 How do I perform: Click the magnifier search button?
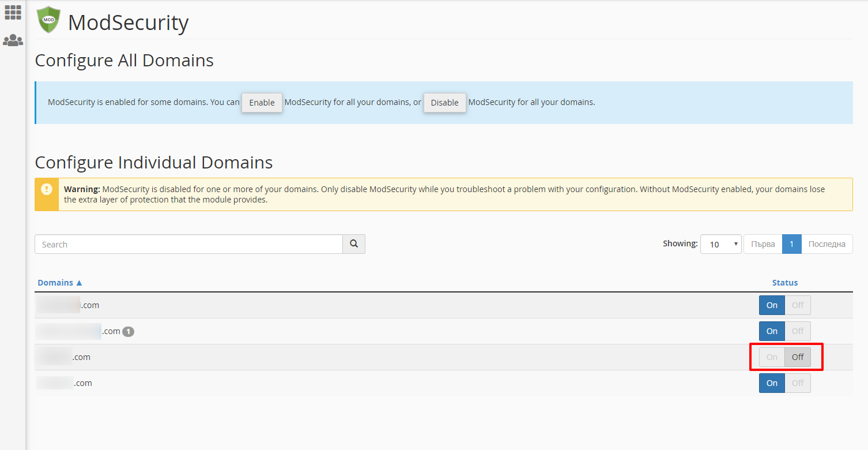click(x=354, y=244)
